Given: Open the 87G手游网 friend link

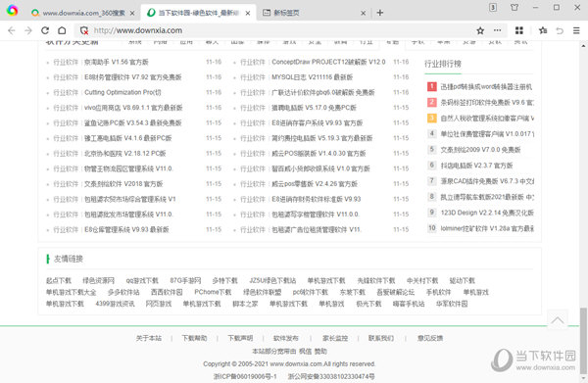Looking at the screenshot, I should pyautogui.click(x=185, y=281).
